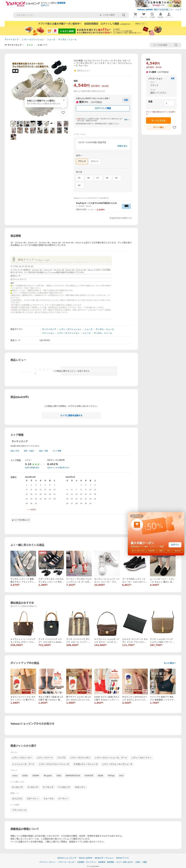
Task: Click サンダル・ミュール breadcrumb at top
Action: 67,39
